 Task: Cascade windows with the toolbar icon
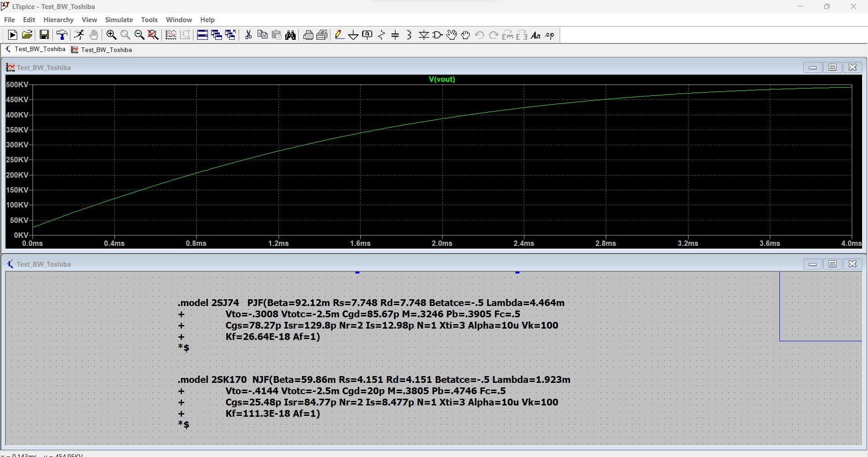click(217, 35)
